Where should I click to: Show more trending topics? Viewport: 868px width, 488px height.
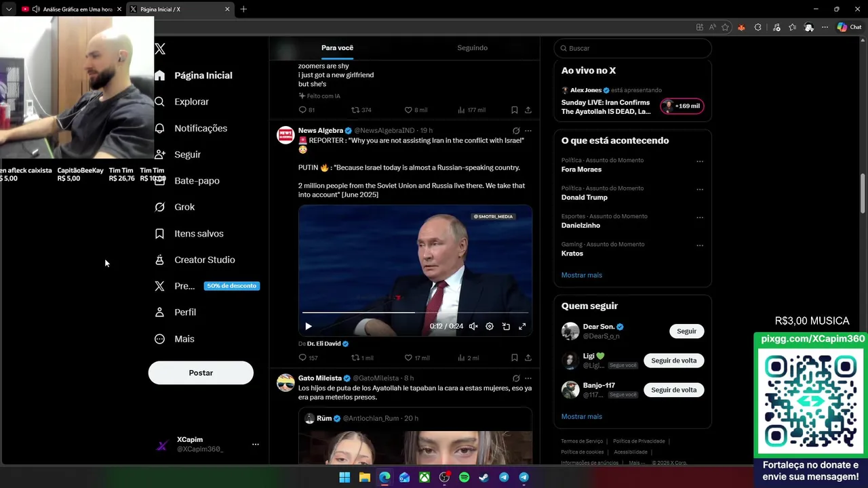pyautogui.click(x=582, y=275)
